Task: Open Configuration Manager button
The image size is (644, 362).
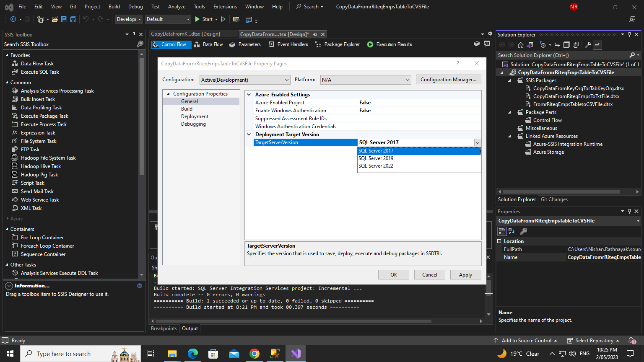Action: click(448, 80)
